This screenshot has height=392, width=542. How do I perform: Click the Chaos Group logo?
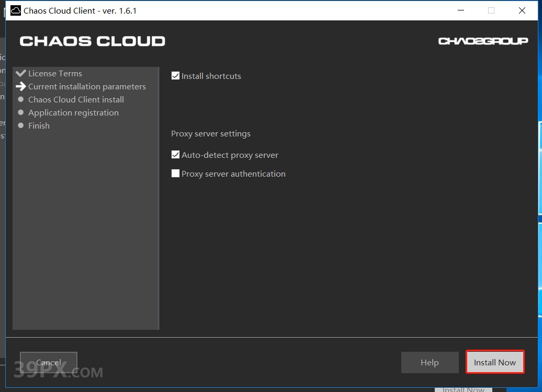(483, 41)
